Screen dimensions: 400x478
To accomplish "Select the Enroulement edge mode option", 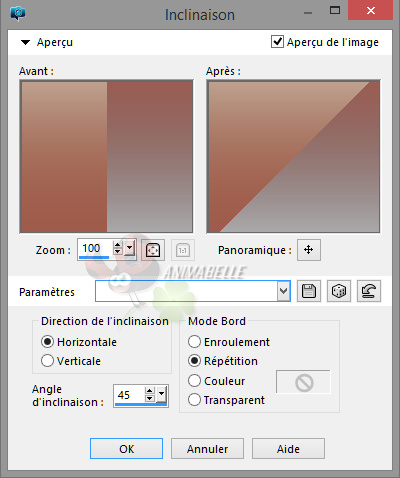I will click(194, 342).
